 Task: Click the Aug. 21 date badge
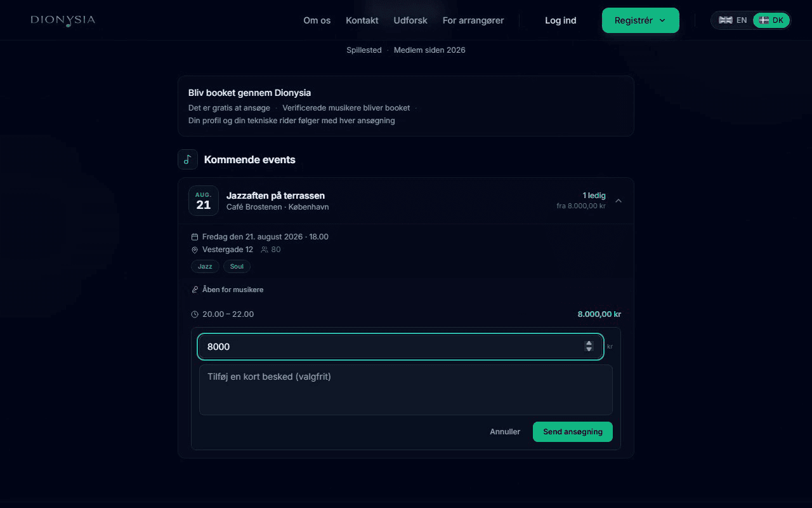204,201
